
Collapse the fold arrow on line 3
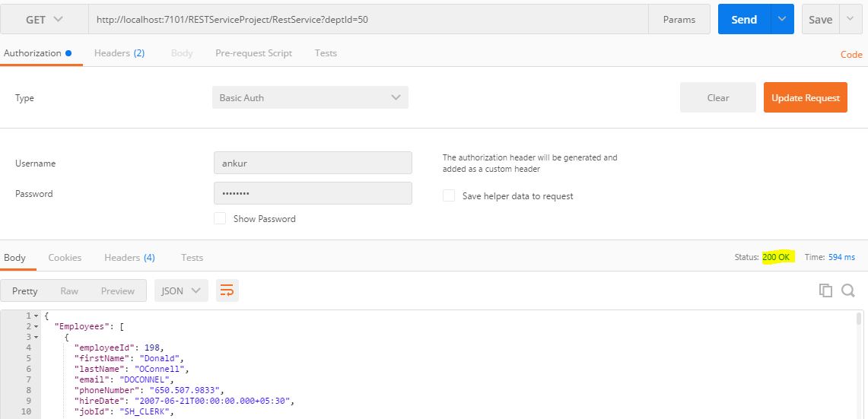[37, 337]
